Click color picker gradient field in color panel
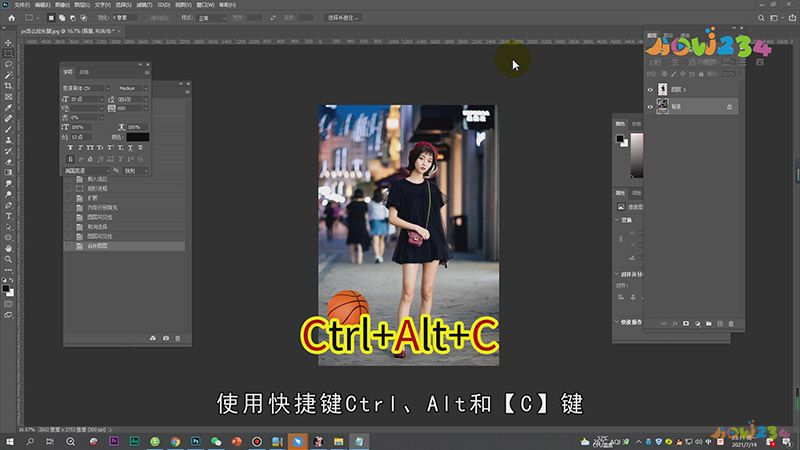The image size is (800, 450). (x=636, y=155)
